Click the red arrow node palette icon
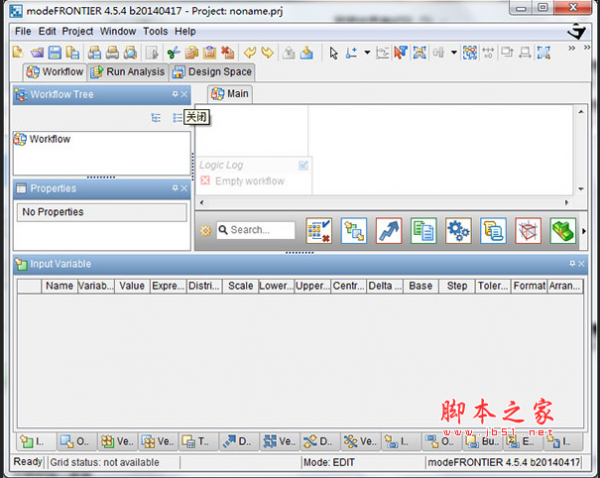This screenshot has width=600, height=478. 389,231
